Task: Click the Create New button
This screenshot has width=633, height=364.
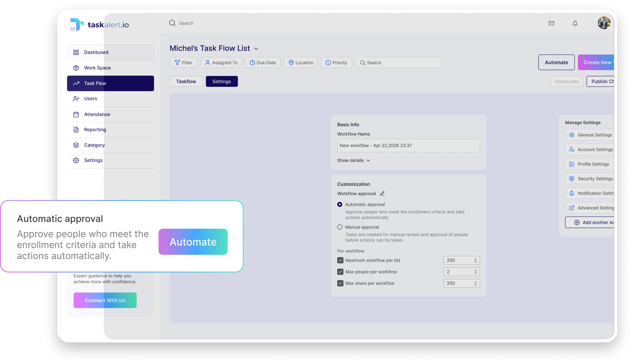Action: [x=596, y=62]
